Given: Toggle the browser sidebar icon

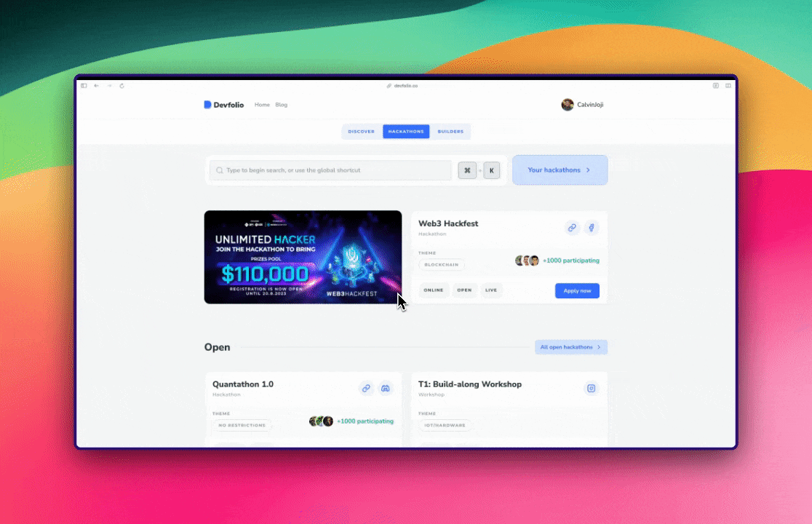Looking at the screenshot, I should (84, 85).
